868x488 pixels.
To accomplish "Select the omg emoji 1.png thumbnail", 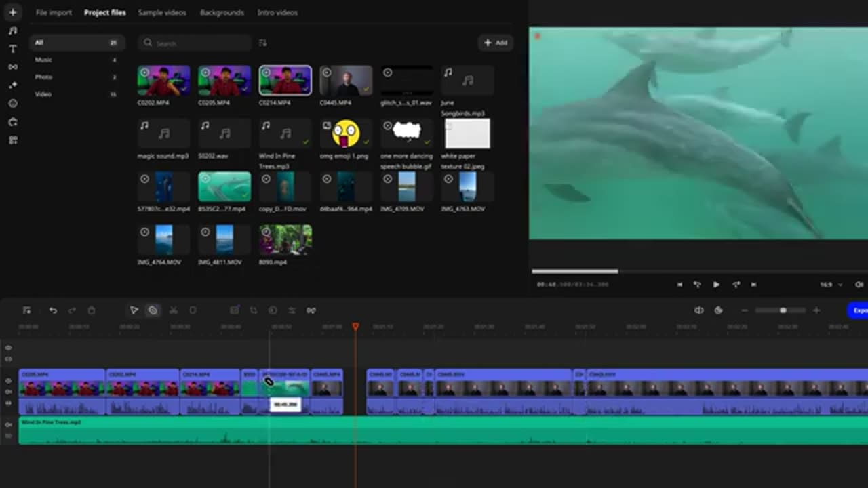I will [x=346, y=134].
